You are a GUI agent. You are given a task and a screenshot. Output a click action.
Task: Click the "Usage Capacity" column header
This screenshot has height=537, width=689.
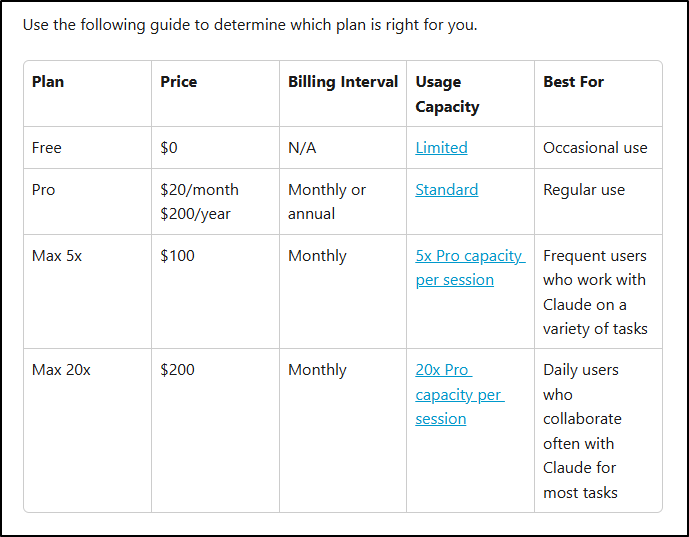tap(447, 94)
